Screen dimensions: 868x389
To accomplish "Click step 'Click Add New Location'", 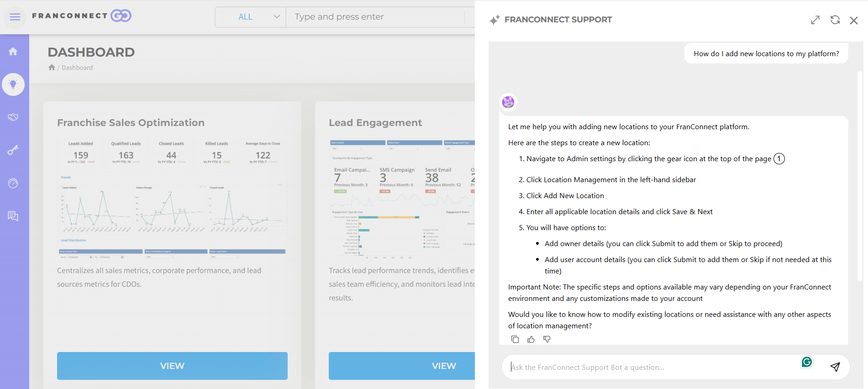I will coord(565,195).
